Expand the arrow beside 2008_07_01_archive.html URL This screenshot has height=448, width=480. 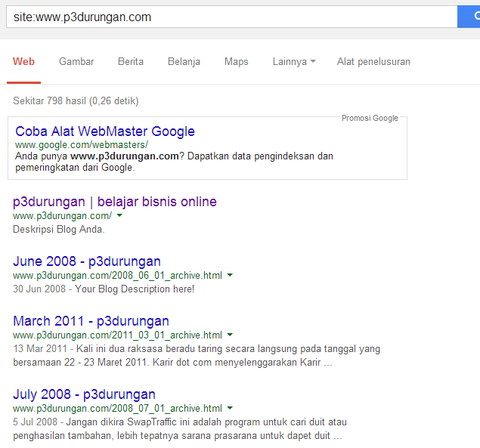[230, 408]
